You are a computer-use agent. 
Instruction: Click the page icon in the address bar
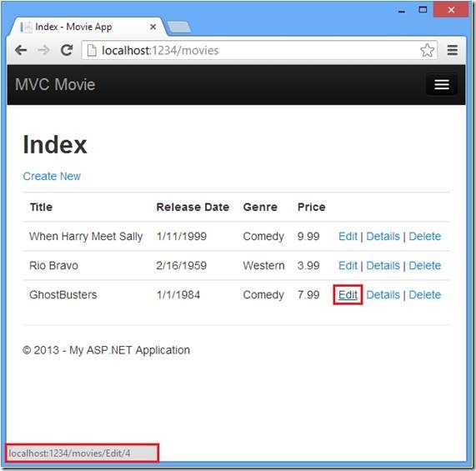click(92, 50)
